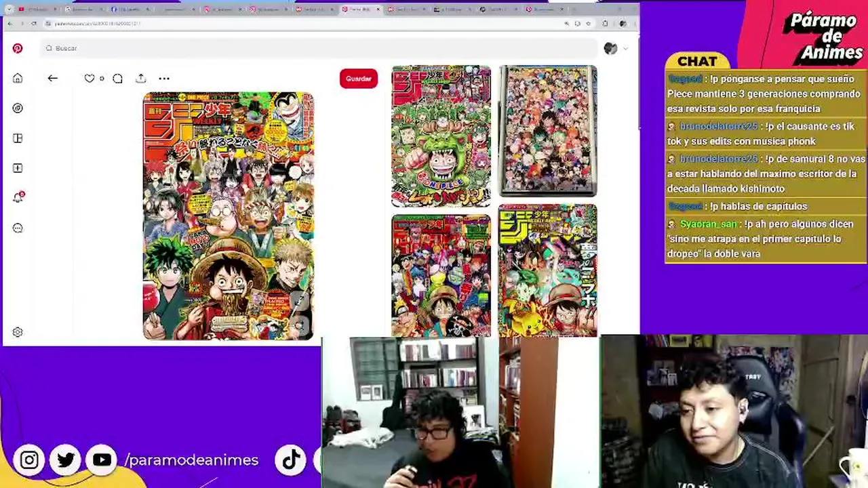Click the Create plus icon in sidebar
Screen dimensions: 868x488
[18, 168]
